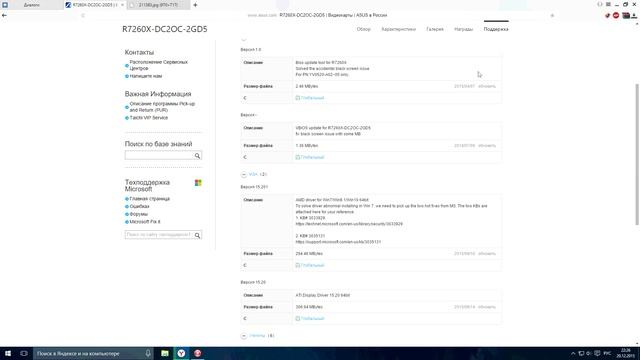
Task: Open the Главная страница Microsoft support link
Action: [149, 199]
